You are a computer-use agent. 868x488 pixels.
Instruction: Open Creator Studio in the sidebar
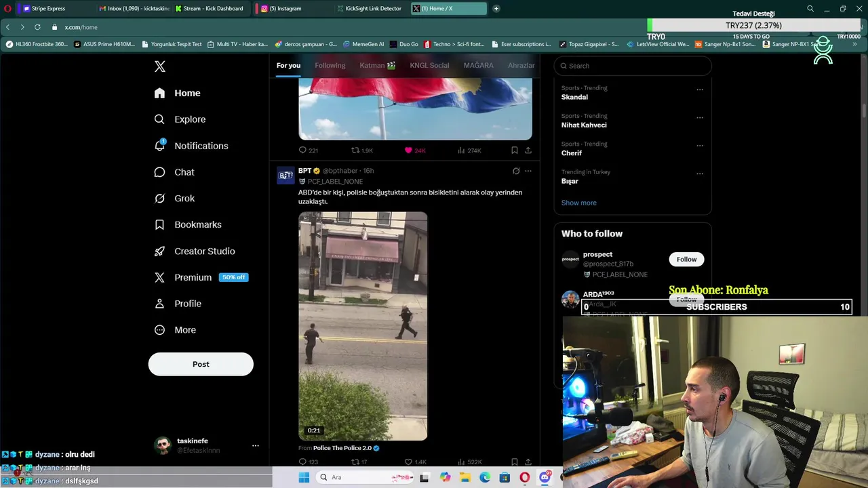[x=195, y=251]
